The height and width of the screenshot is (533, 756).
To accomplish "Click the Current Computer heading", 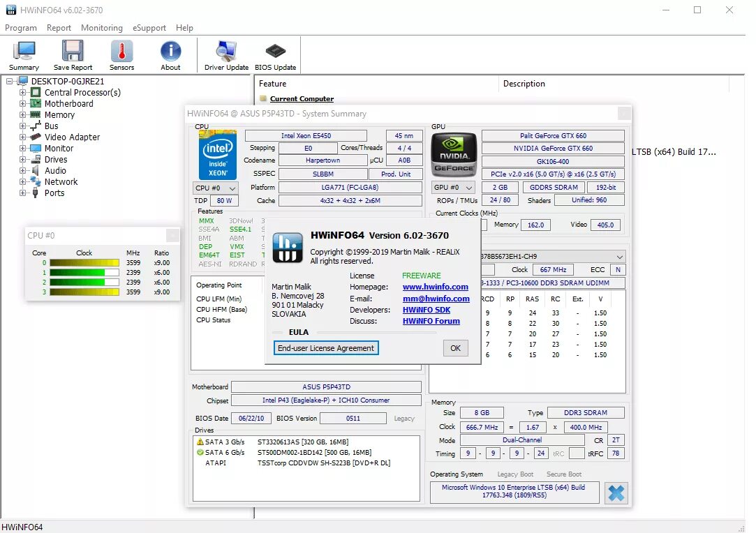I will (x=302, y=99).
